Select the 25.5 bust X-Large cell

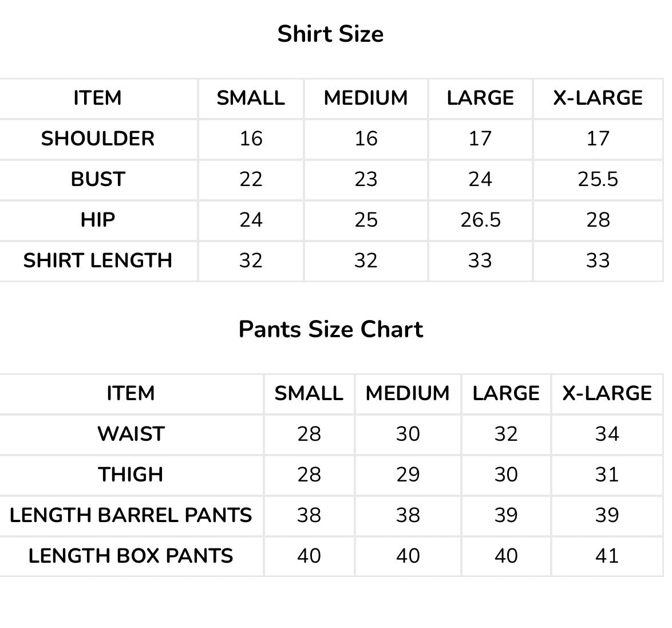point(598,179)
